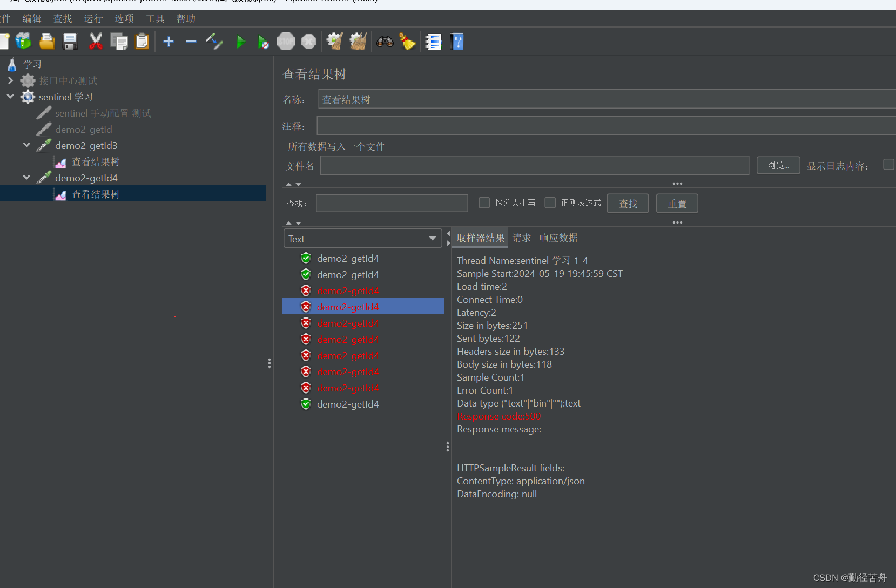Viewport: 896px width, 588px height.
Task: Open 运行 menu
Action: pos(93,19)
